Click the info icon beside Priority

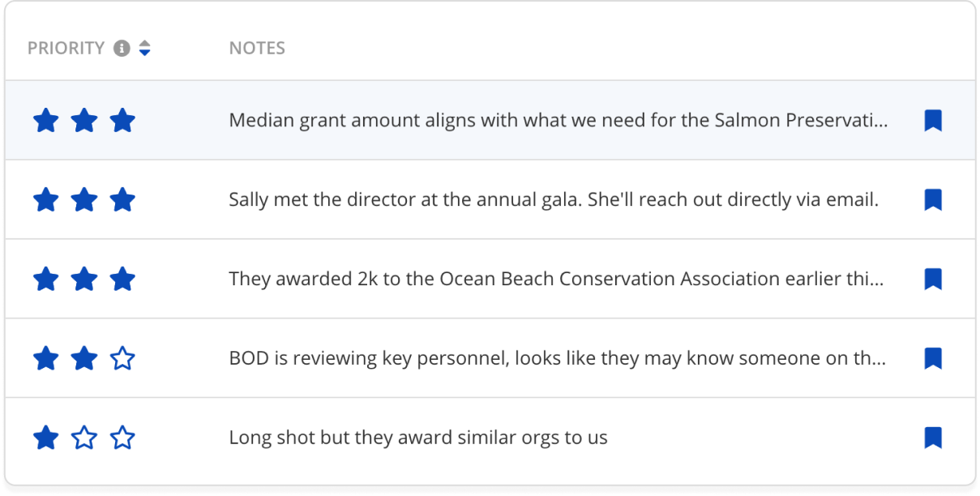(x=122, y=49)
